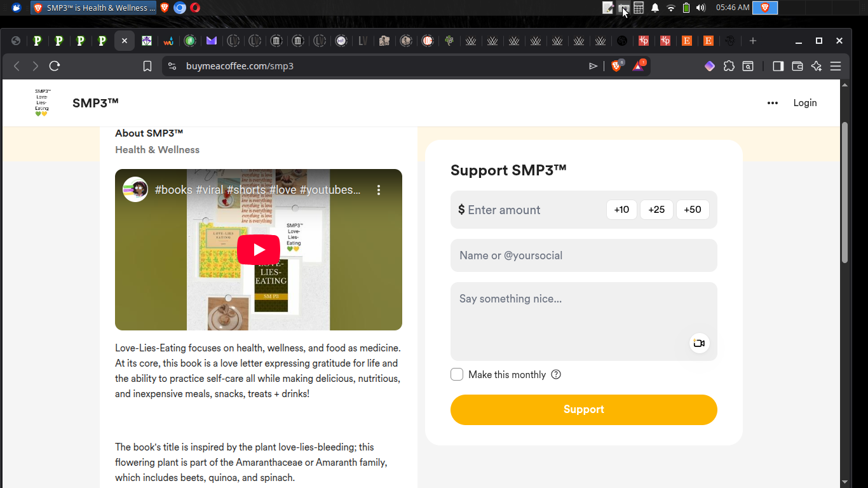
Task: Open Brave main hamburger menu
Action: 836,66
